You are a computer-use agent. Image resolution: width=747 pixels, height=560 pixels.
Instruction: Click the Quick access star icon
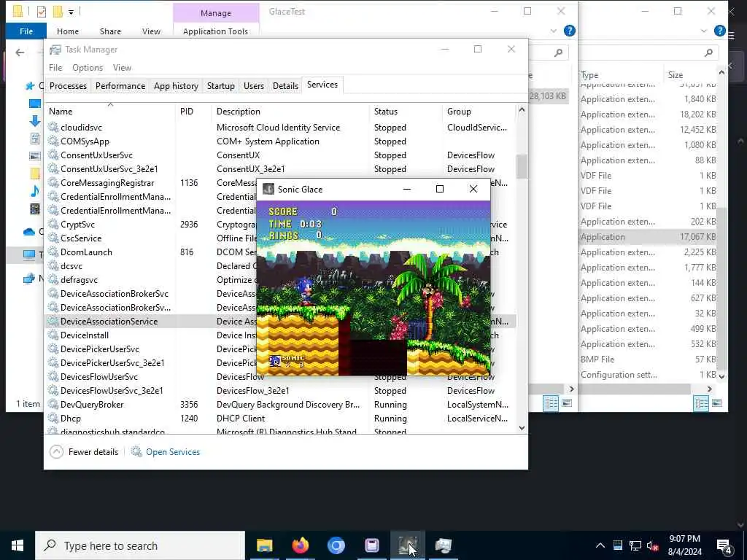click(30, 86)
